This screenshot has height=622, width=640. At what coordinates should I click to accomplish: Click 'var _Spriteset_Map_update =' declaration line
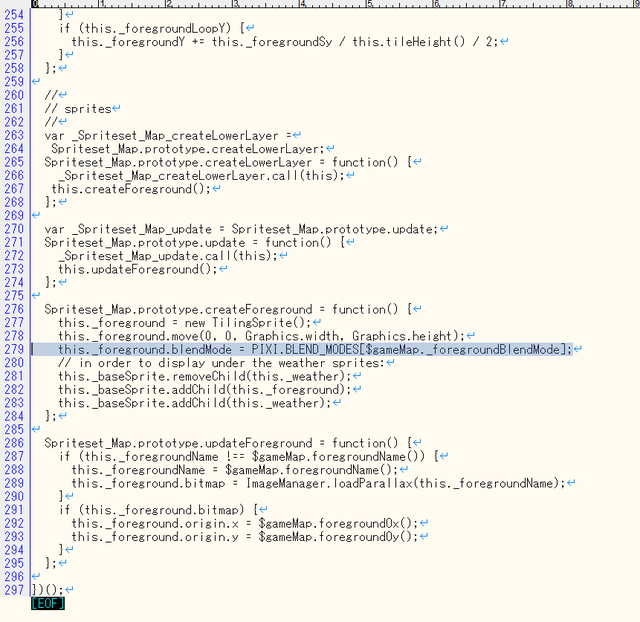(x=241, y=229)
